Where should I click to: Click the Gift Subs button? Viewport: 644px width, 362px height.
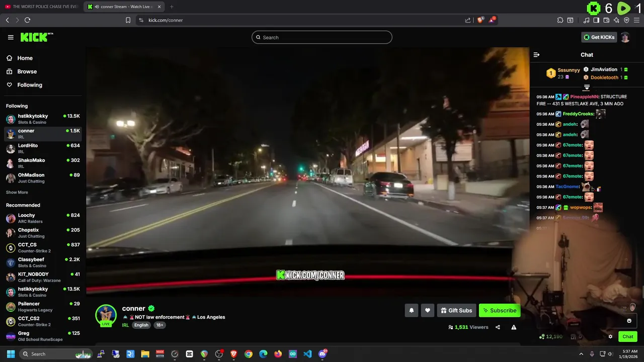pos(456,311)
